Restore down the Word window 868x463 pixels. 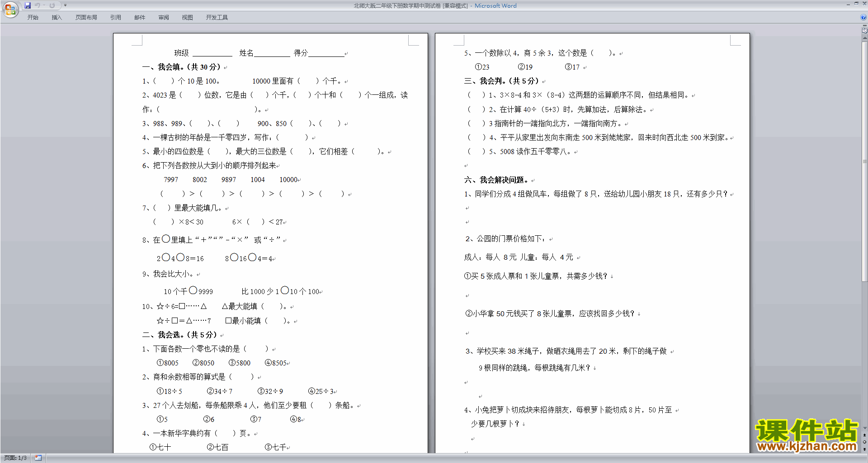[856, 4]
